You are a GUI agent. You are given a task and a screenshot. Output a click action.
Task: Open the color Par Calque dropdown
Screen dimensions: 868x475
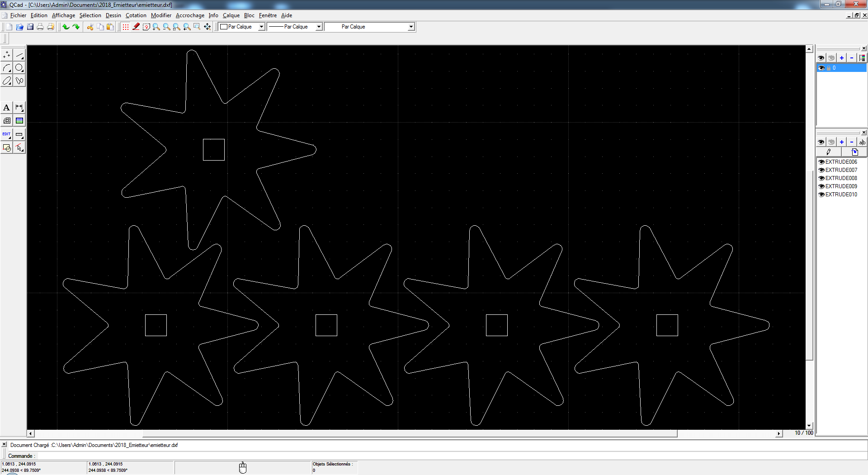point(242,27)
